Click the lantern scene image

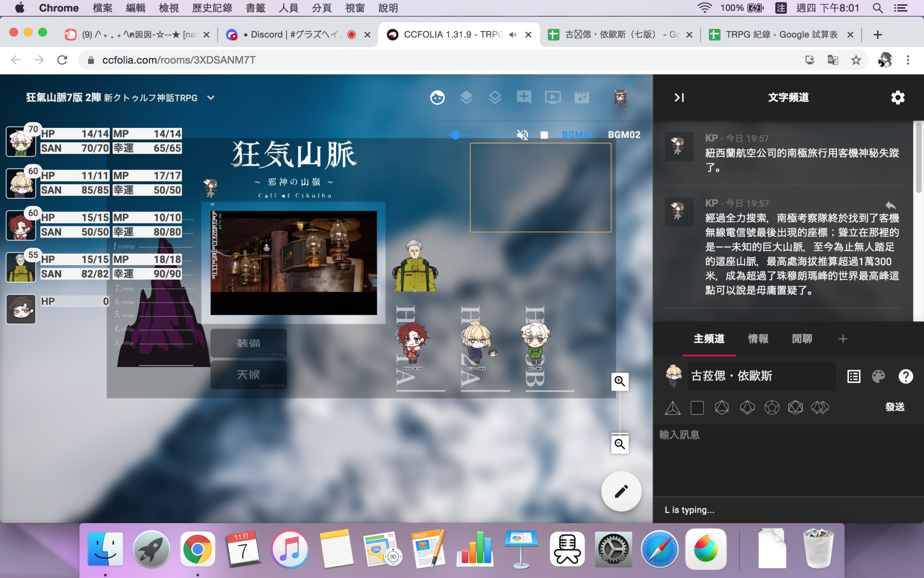tap(294, 262)
